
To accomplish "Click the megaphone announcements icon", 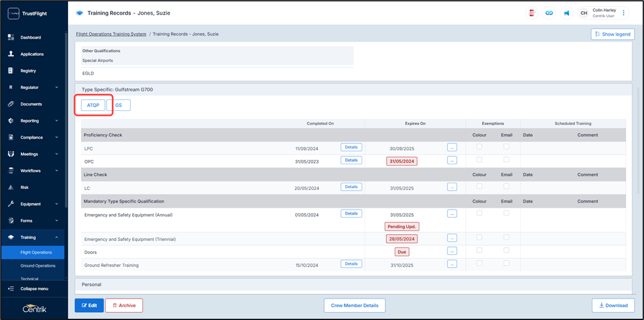I will coord(566,13).
